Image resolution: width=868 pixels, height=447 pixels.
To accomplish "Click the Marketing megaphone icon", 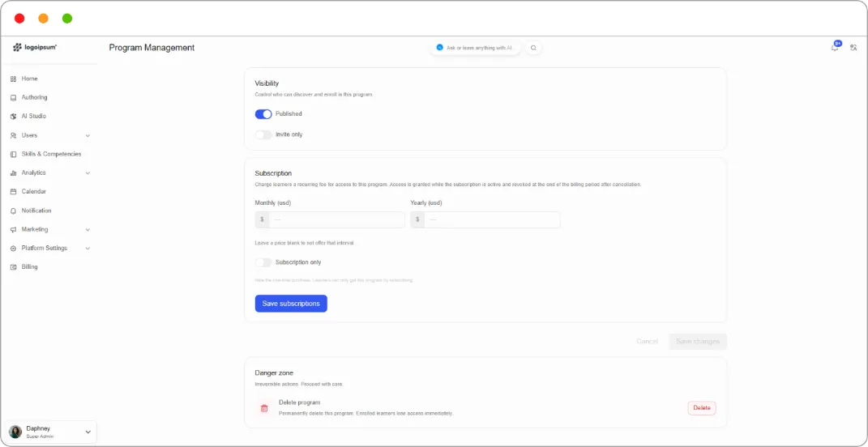I will [13, 230].
